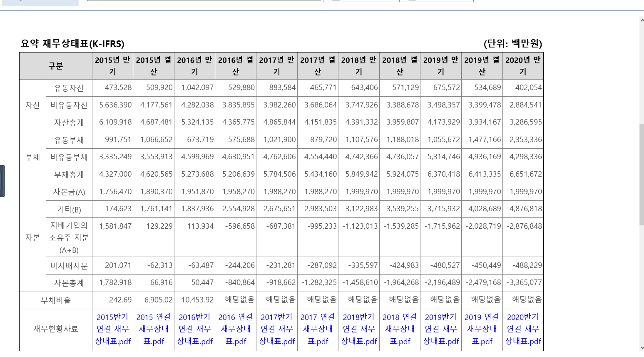The image size is (644, 357).
Task: Click the 요약 재무상태표(K-IFRS) heading
Action: point(72,44)
